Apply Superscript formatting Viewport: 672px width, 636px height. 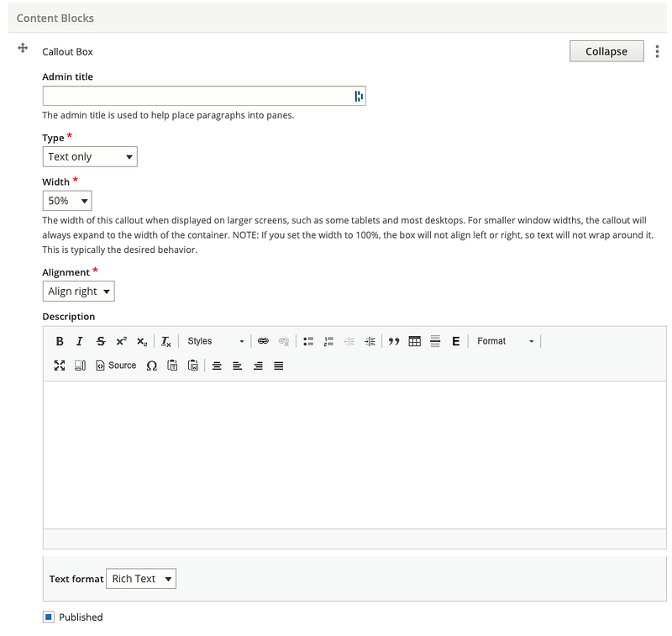(x=121, y=341)
